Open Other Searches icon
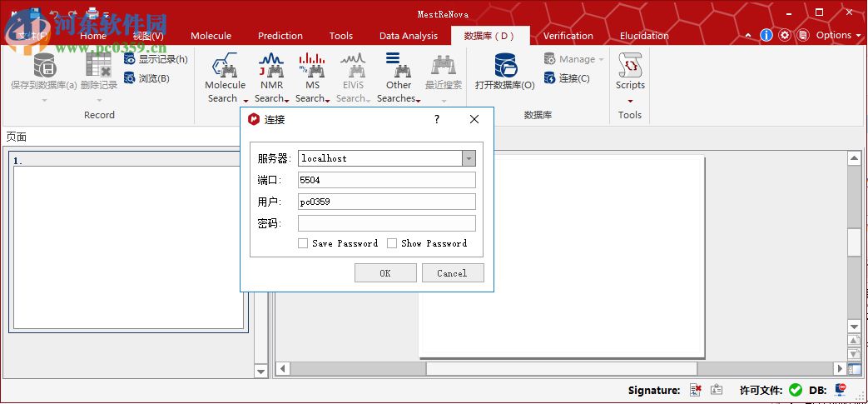 (x=393, y=65)
